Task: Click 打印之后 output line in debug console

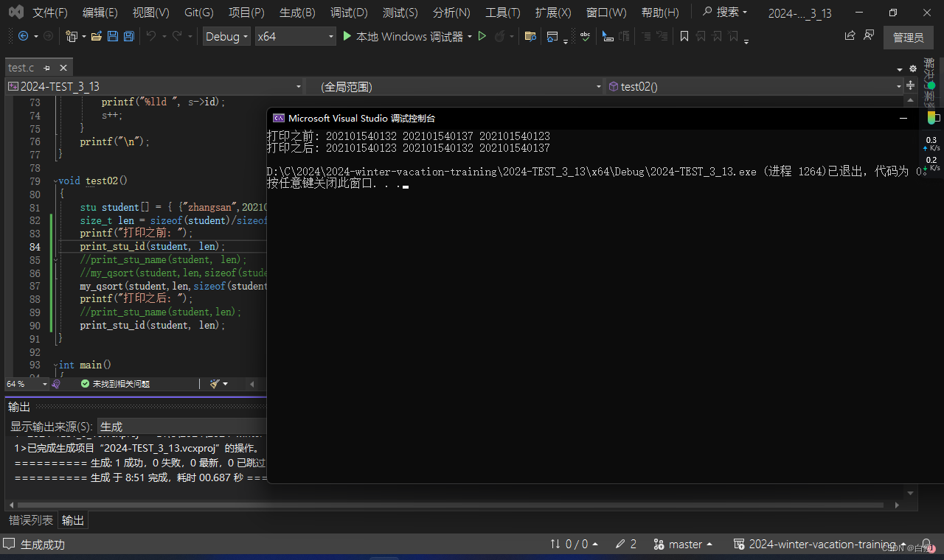Action: click(x=408, y=148)
